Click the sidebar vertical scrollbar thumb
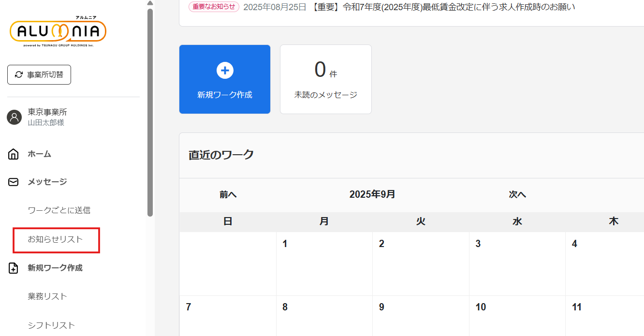 [150, 112]
